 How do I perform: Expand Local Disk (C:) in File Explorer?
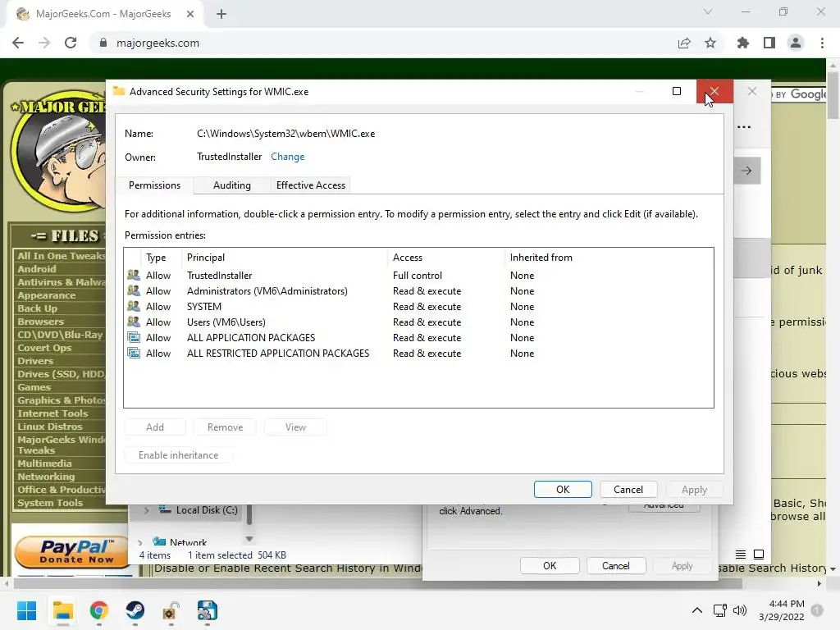tap(146, 510)
